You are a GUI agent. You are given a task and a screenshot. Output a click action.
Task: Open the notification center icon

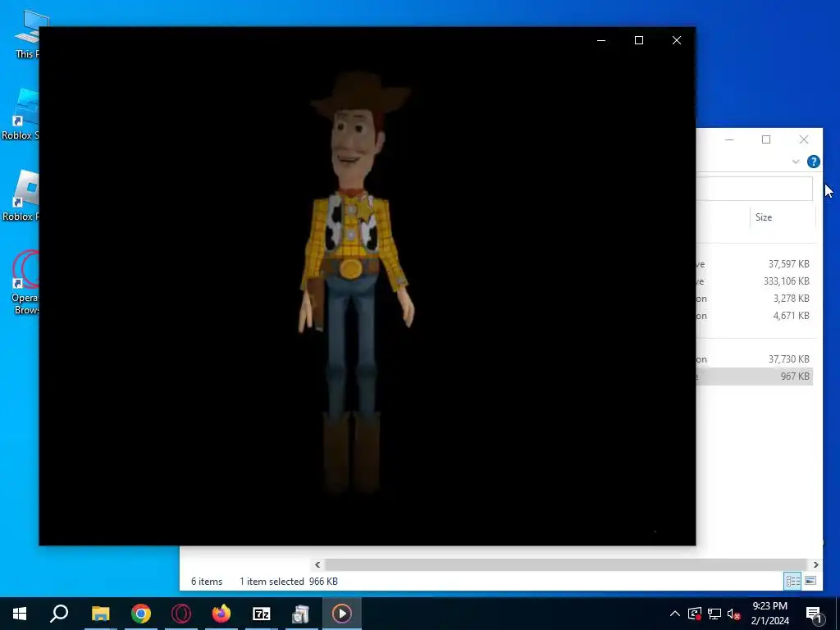pos(814,614)
